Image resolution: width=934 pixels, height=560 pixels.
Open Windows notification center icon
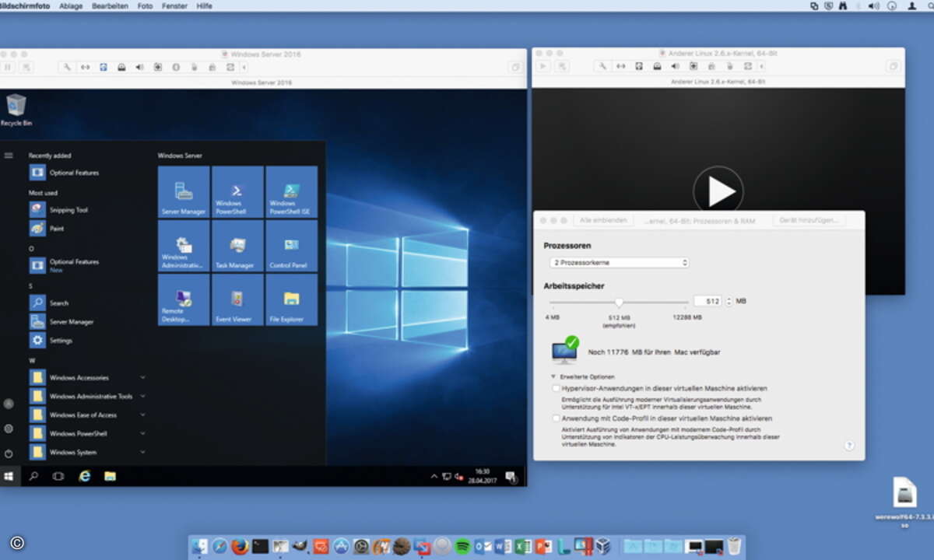(x=510, y=476)
